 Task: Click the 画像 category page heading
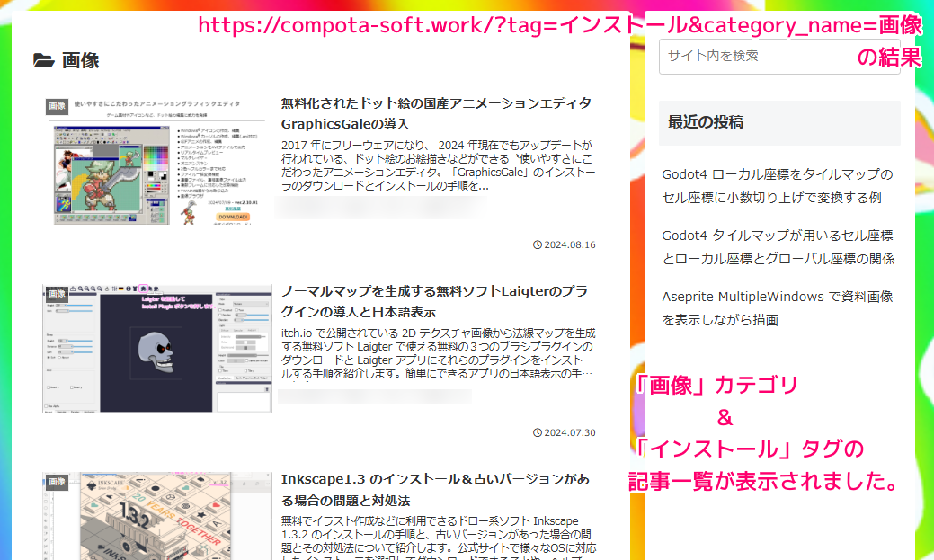point(80,60)
